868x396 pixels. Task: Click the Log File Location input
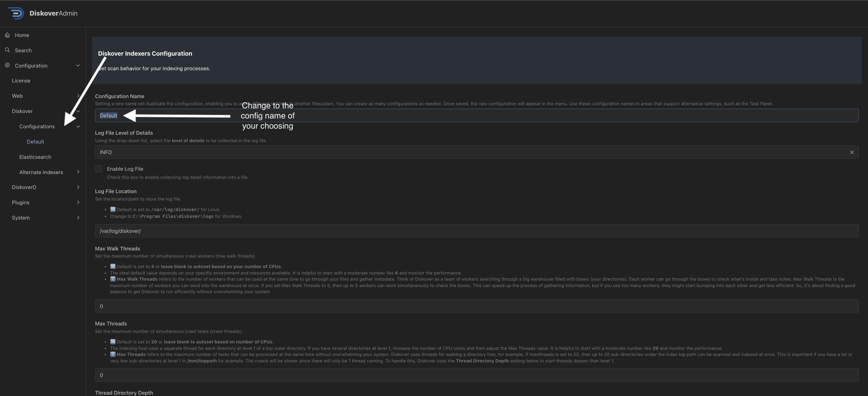point(477,231)
